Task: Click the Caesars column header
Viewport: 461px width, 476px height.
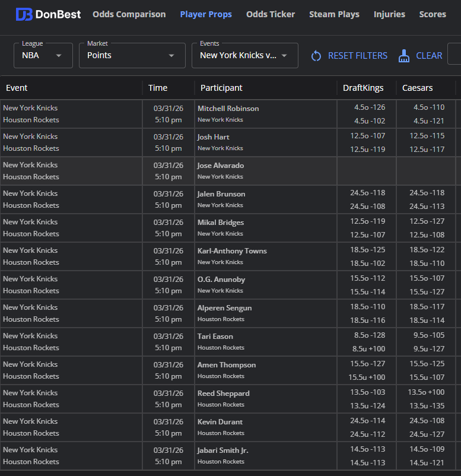Action: (x=418, y=88)
